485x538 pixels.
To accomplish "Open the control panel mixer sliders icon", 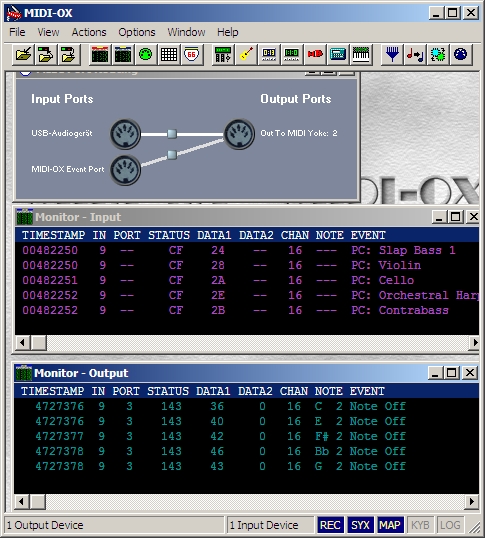I will [223, 54].
